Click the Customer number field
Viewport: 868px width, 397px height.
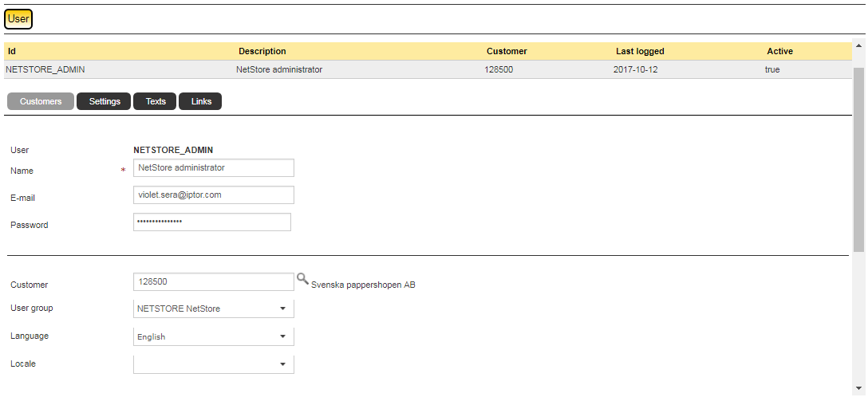pyautogui.click(x=214, y=282)
